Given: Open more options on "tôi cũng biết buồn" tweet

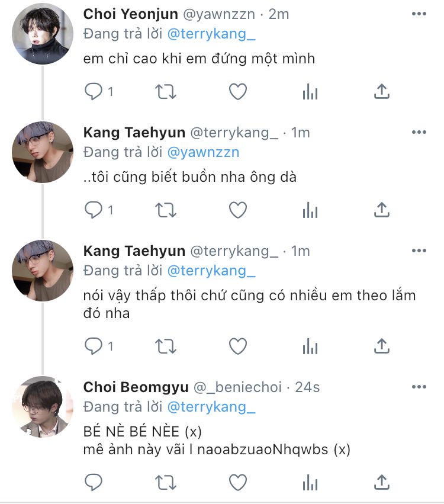Looking at the screenshot, I should pyautogui.click(x=419, y=133).
